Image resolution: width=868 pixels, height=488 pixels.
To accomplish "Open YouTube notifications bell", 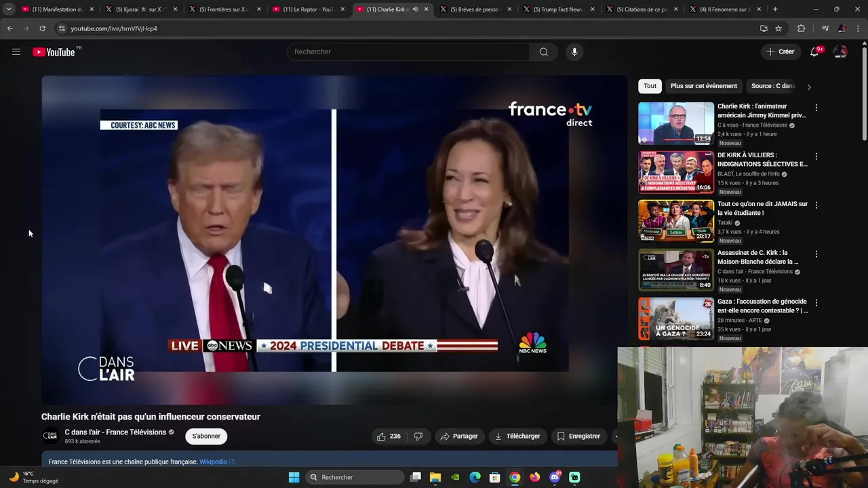I will pos(814,52).
